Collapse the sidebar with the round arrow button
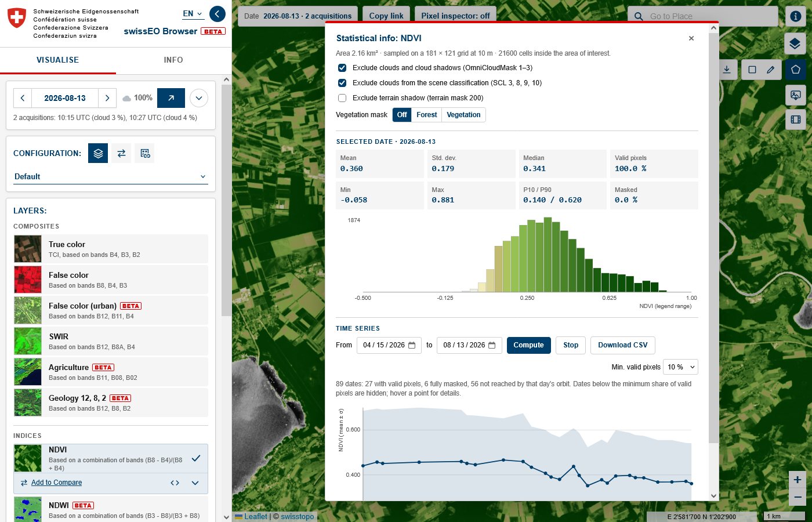 click(x=217, y=14)
